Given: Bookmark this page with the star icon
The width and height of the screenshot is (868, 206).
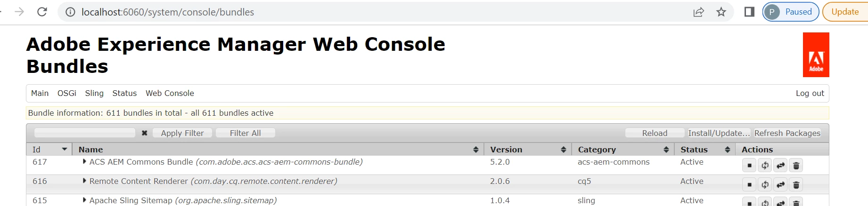Looking at the screenshot, I should coord(721,12).
